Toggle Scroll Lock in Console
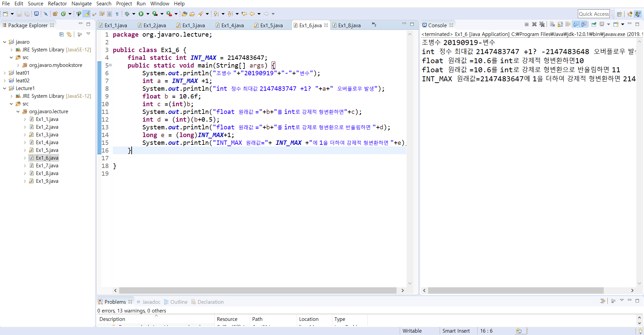 560,24
